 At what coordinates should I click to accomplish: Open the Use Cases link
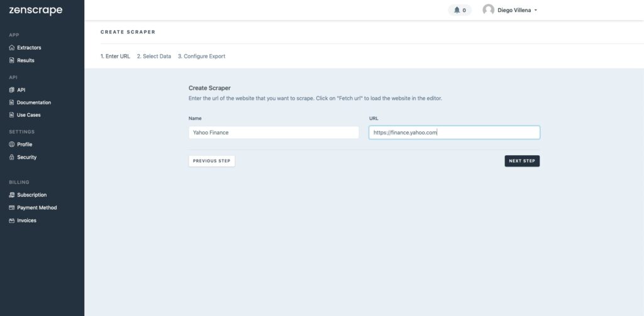pos(29,115)
